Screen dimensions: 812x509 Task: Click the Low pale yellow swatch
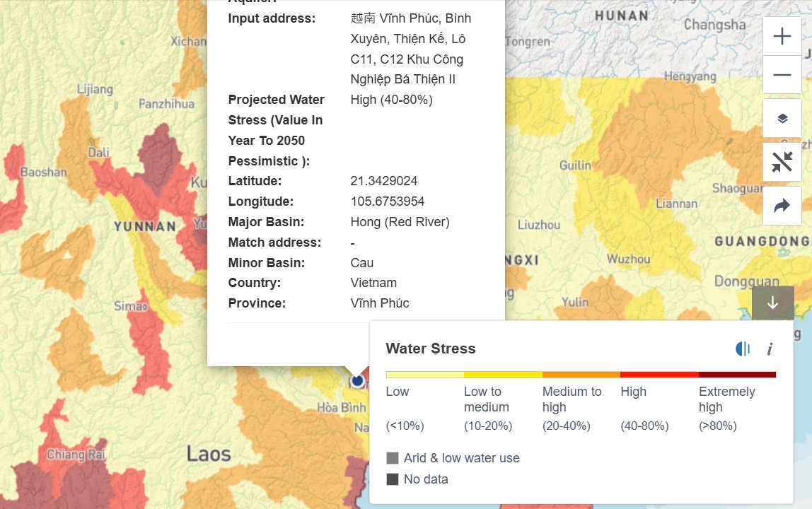[424, 375]
